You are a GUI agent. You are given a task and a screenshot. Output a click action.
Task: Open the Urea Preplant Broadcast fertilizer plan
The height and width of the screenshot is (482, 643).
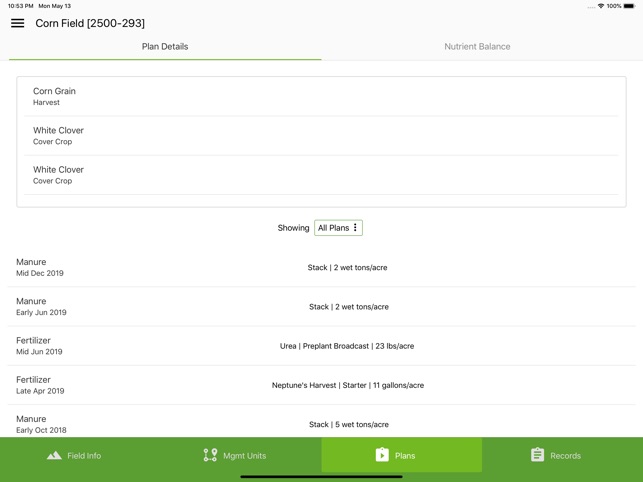321,346
